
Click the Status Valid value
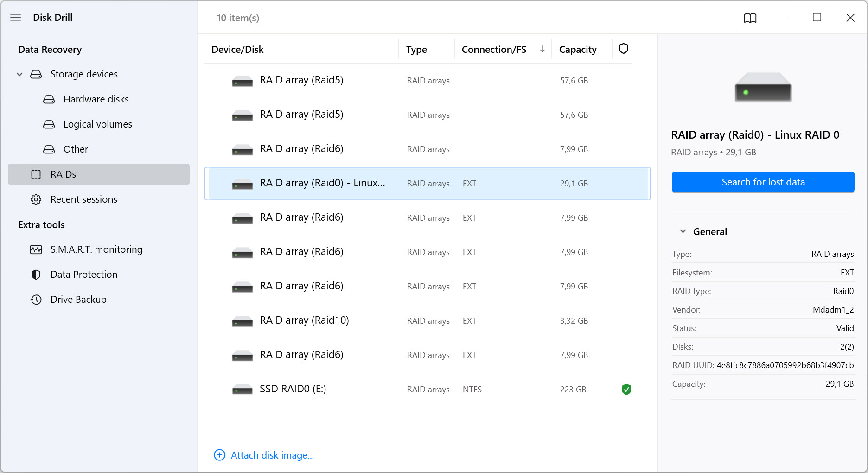845,328
